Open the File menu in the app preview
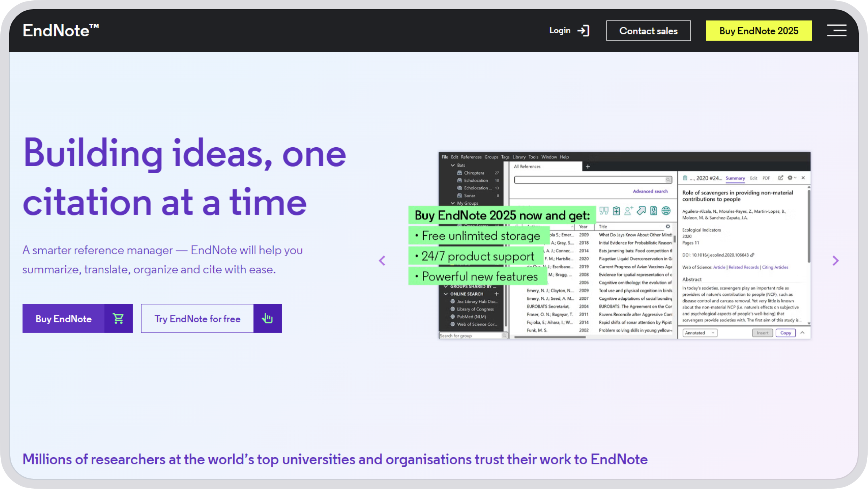Screen dimensions: 868x489 [445, 157]
